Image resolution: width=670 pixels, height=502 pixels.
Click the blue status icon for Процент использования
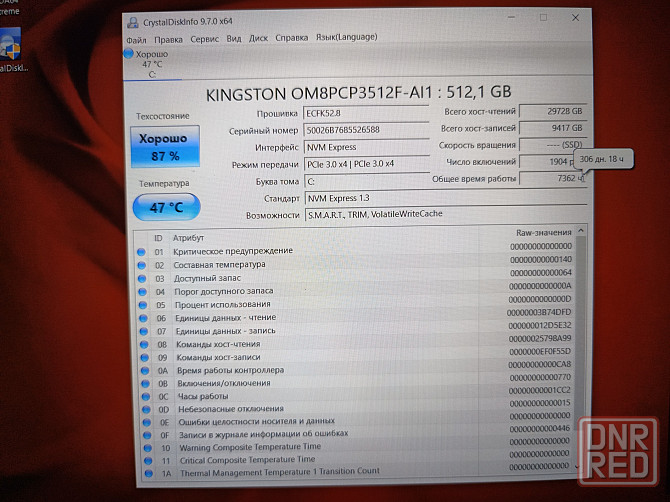143,305
